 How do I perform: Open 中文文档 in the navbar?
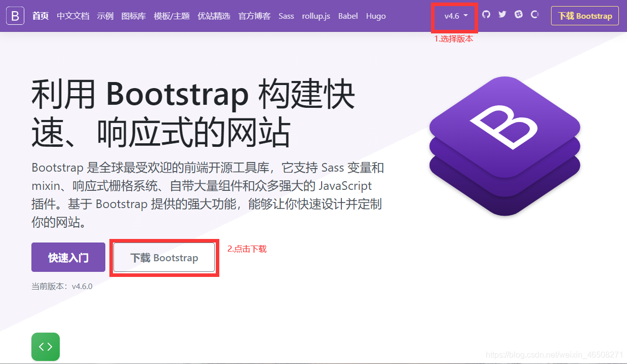pyautogui.click(x=73, y=16)
